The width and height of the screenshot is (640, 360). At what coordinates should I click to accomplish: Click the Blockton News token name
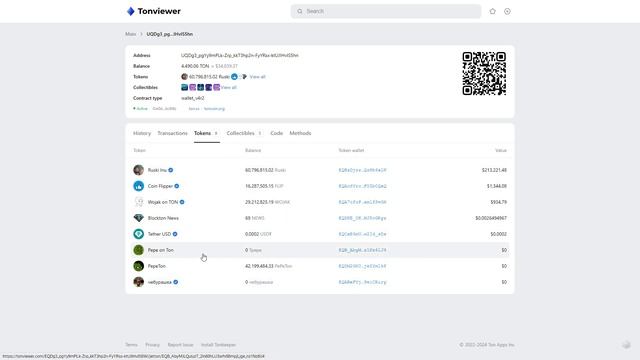pyautogui.click(x=163, y=218)
